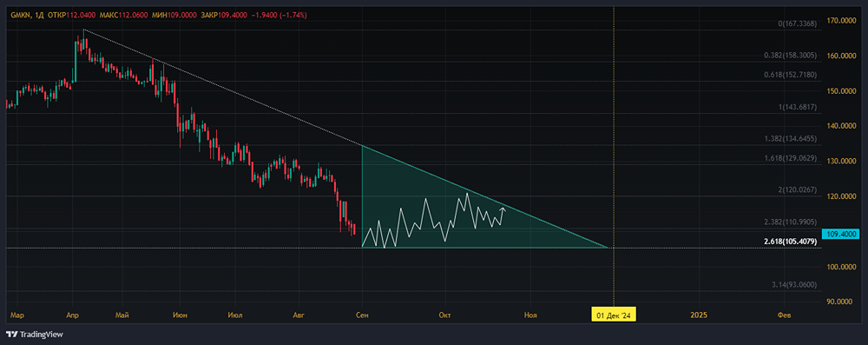Click the −1.9400 (−1.74%) change value
The height and width of the screenshot is (345, 868).
279,16
